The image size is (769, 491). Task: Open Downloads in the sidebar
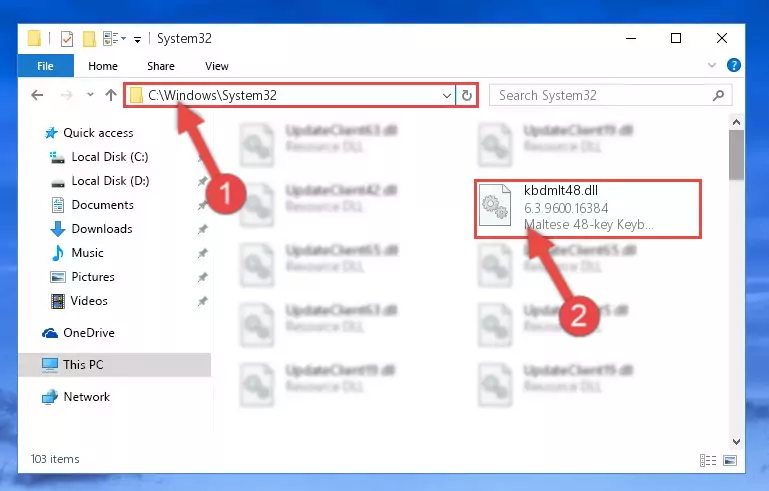pos(102,229)
